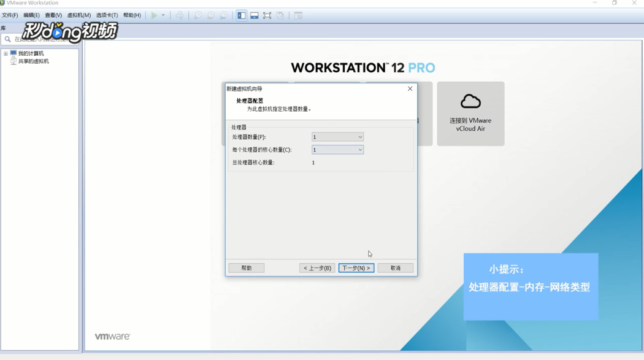Image resolution: width=644 pixels, height=360 pixels.
Task: Click the take snapshot clock icon
Action: [x=197, y=15]
